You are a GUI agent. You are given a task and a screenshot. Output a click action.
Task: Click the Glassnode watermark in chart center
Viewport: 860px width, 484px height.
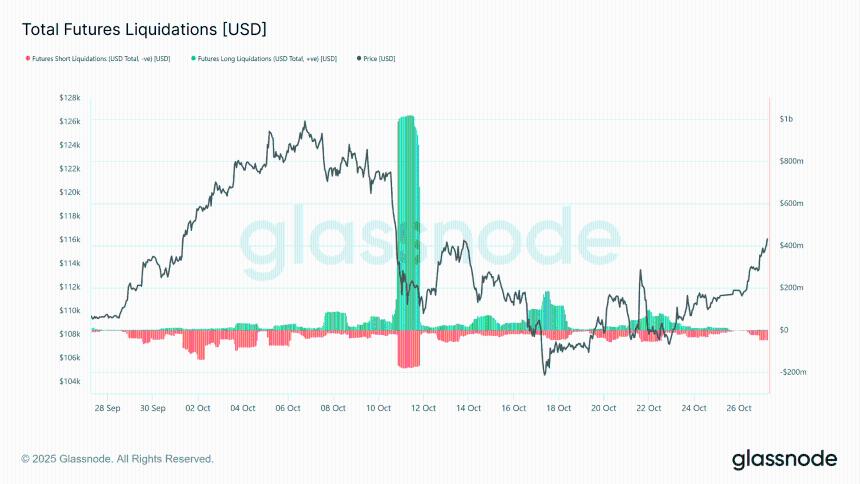coord(430,240)
